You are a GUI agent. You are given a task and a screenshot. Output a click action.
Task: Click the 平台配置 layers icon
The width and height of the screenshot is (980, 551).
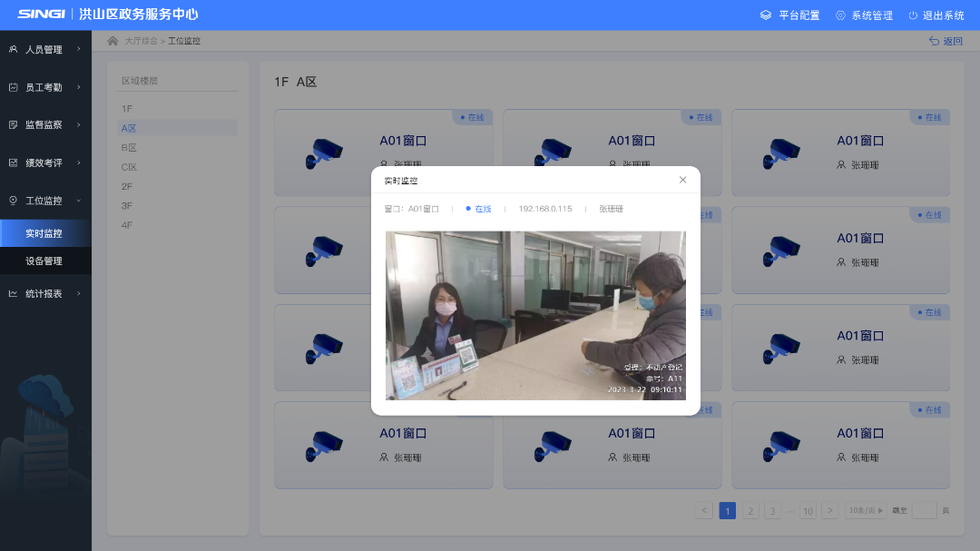pyautogui.click(x=766, y=15)
